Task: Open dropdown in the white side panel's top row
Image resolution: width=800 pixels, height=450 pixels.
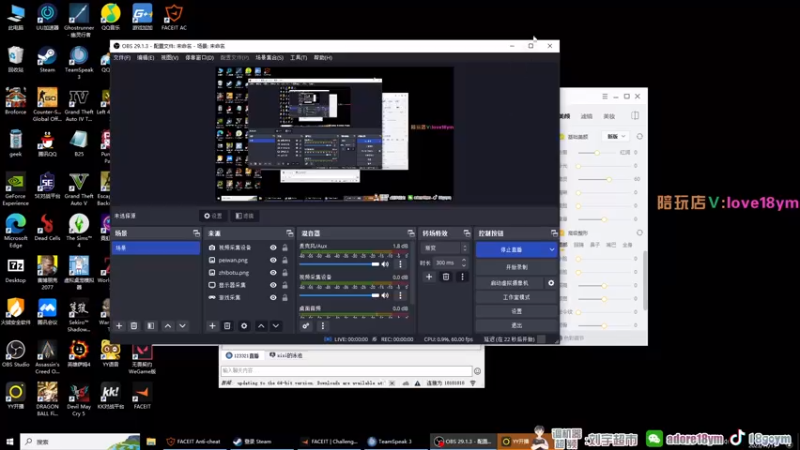Action: click(616, 137)
